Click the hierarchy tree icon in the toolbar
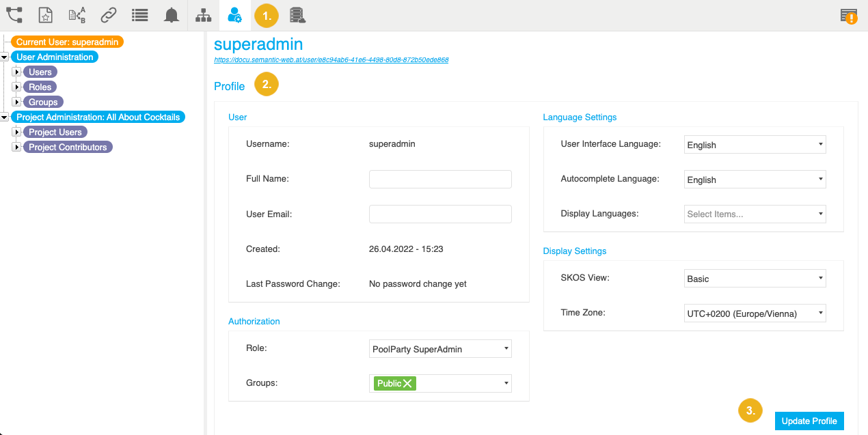This screenshot has height=435, width=868. (x=203, y=15)
